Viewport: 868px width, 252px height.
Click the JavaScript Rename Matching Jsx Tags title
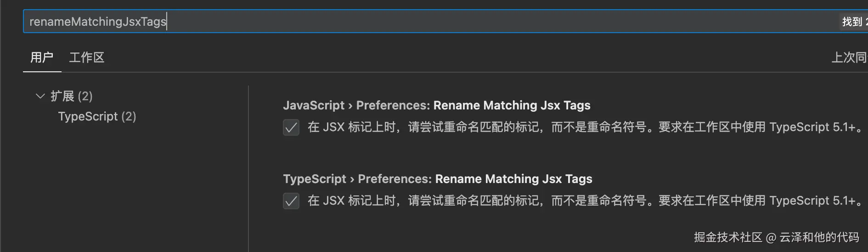click(x=512, y=105)
